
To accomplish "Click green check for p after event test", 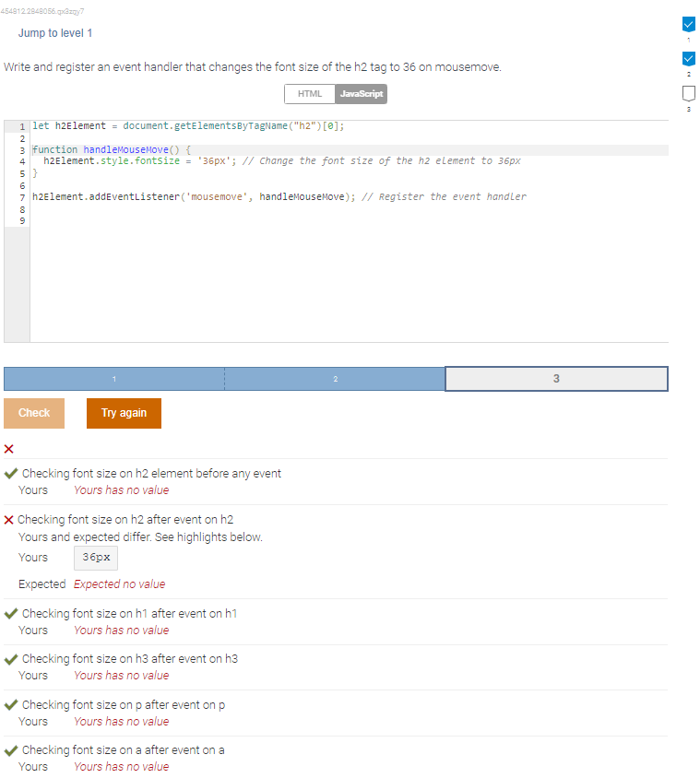I will point(11,705).
